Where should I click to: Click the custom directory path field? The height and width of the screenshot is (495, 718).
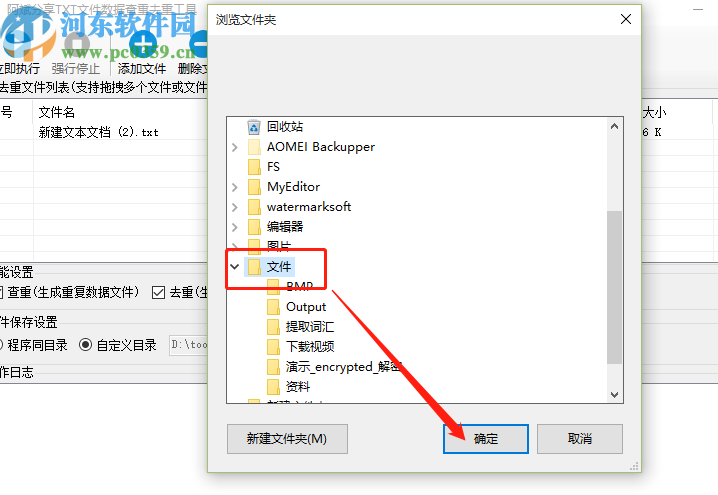[188, 345]
